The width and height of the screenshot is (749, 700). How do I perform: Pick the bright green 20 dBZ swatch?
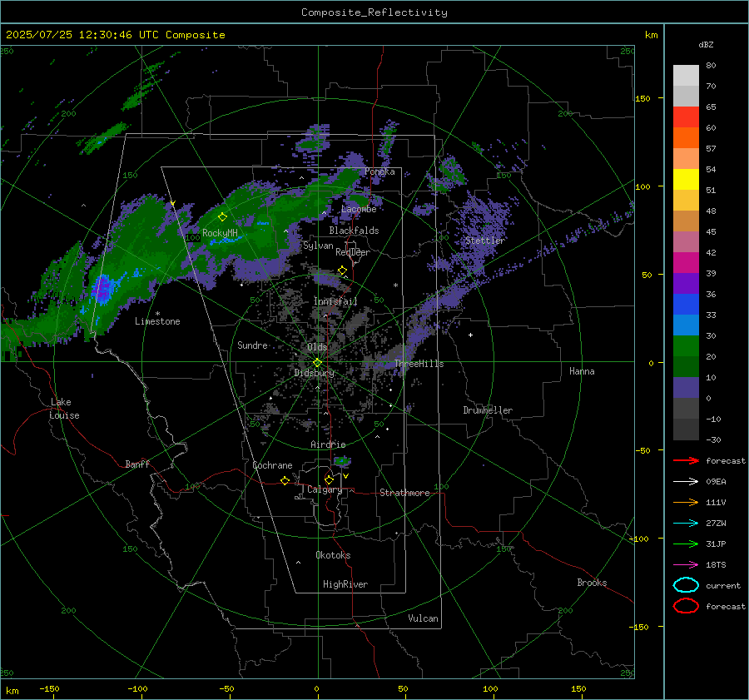[686, 346]
